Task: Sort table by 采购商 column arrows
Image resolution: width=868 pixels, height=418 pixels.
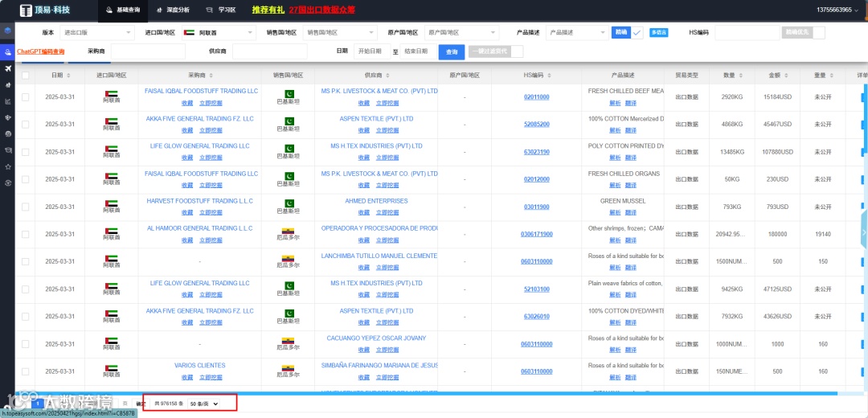Action: pyautogui.click(x=211, y=76)
